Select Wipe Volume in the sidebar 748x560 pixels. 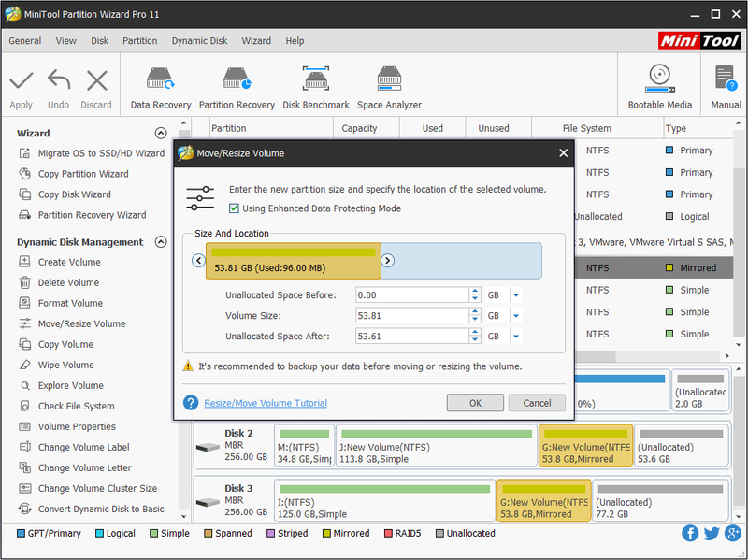click(x=65, y=365)
